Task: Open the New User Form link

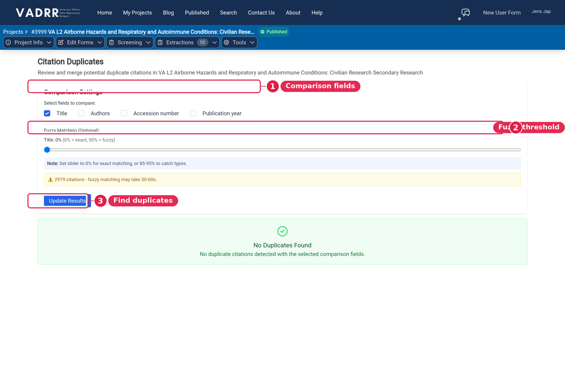Action: (502, 13)
